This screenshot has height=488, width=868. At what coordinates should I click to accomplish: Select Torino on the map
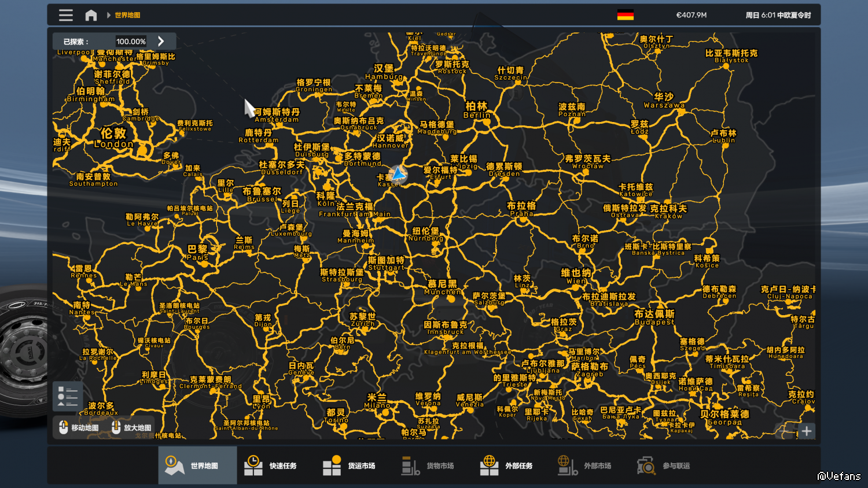tap(336, 416)
